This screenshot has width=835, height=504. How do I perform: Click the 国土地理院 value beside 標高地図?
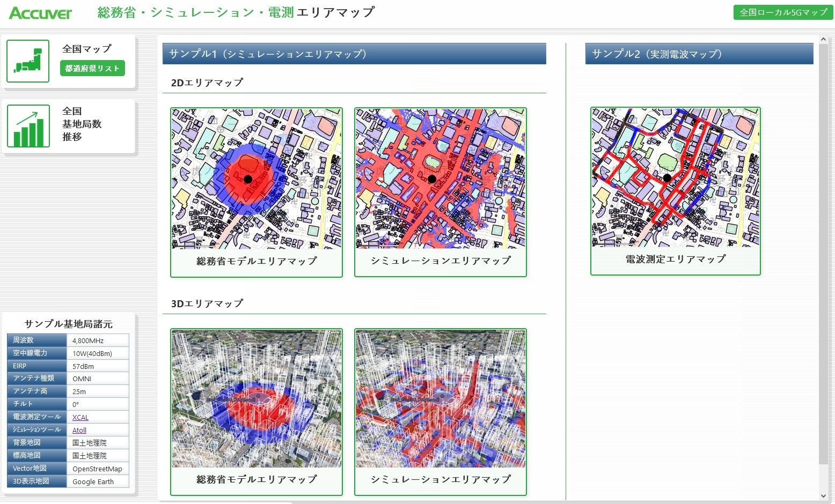90,456
